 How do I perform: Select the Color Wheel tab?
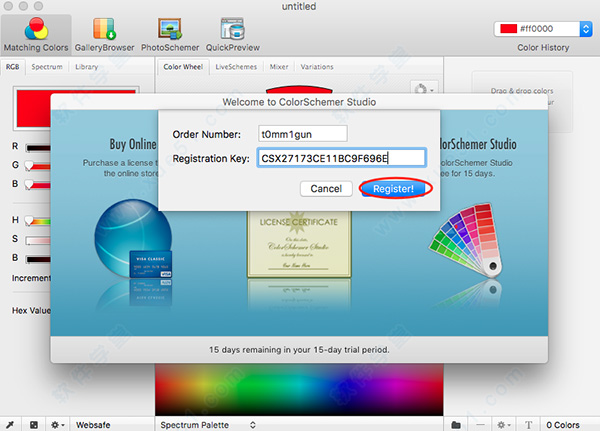click(183, 67)
